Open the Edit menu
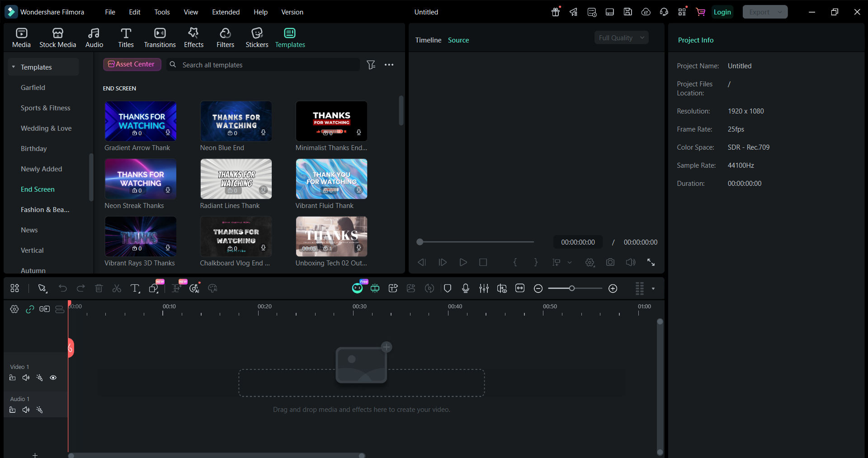 (x=135, y=12)
